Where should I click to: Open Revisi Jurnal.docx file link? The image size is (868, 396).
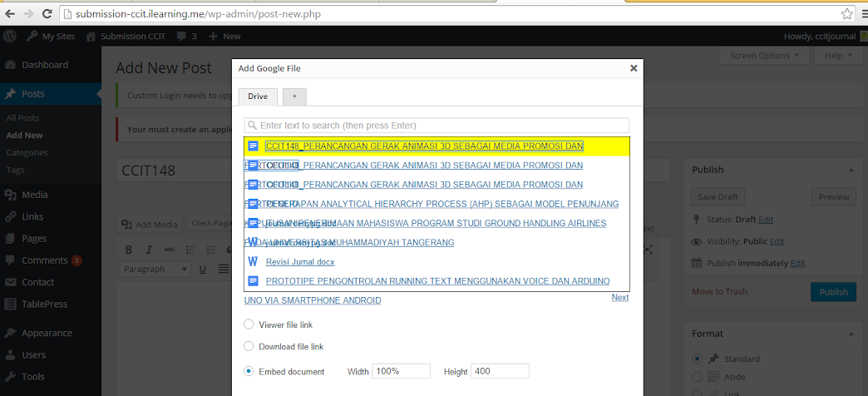(x=300, y=262)
